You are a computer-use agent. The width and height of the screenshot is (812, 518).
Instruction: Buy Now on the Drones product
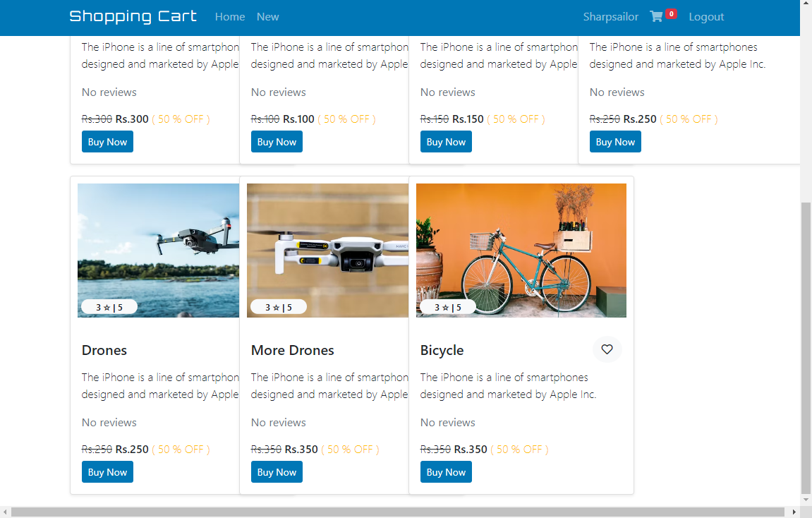click(x=107, y=471)
